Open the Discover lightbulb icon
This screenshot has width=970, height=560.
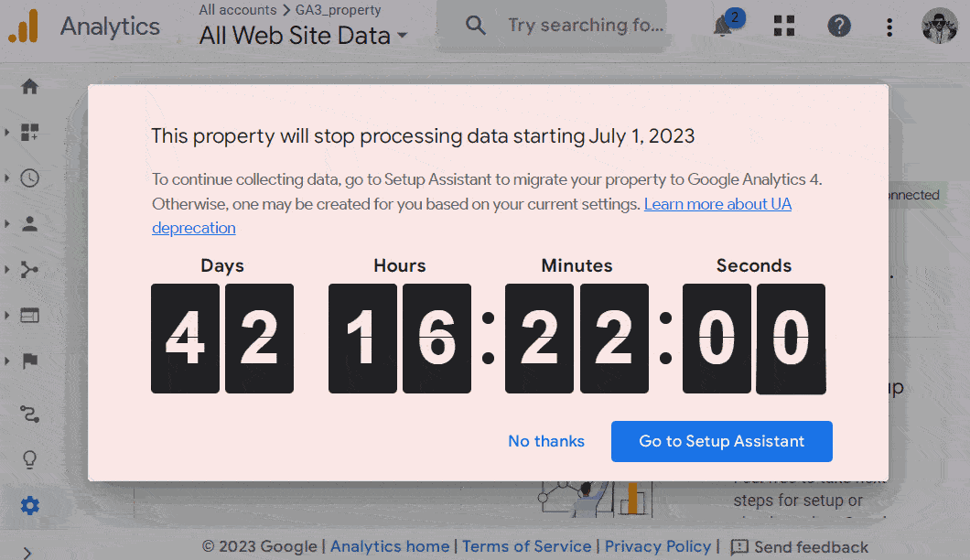[x=30, y=459]
